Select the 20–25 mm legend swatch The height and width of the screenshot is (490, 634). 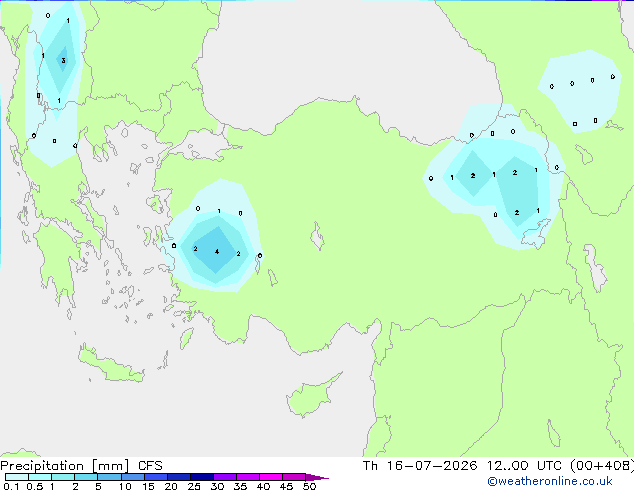coord(179,477)
